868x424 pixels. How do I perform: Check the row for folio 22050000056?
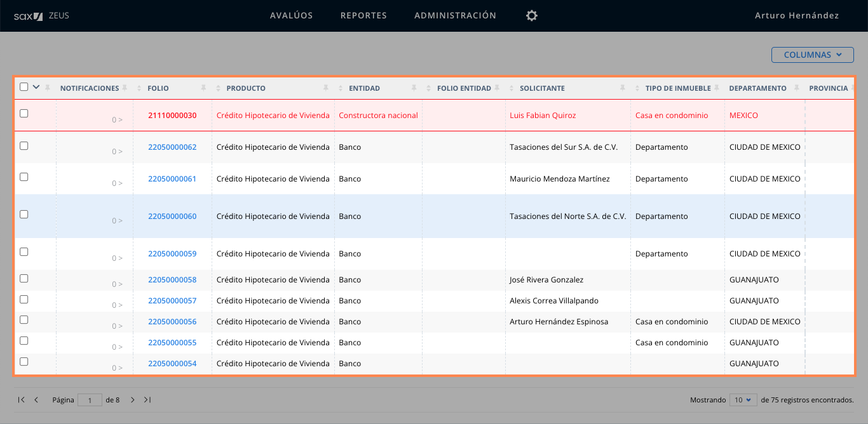click(x=24, y=320)
